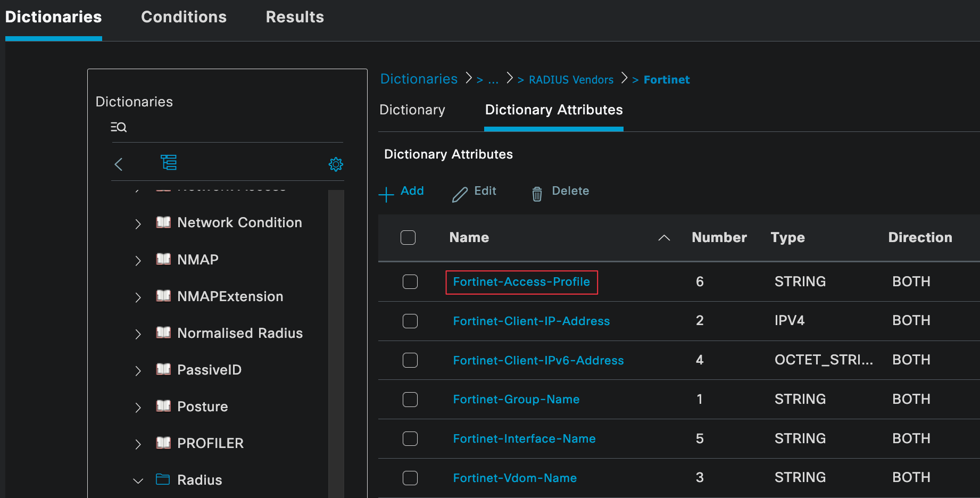The width and height of the screenshot is (980, 498).
Task: Toggle the select-all checkbox in table header
Action: click(408, 238)
